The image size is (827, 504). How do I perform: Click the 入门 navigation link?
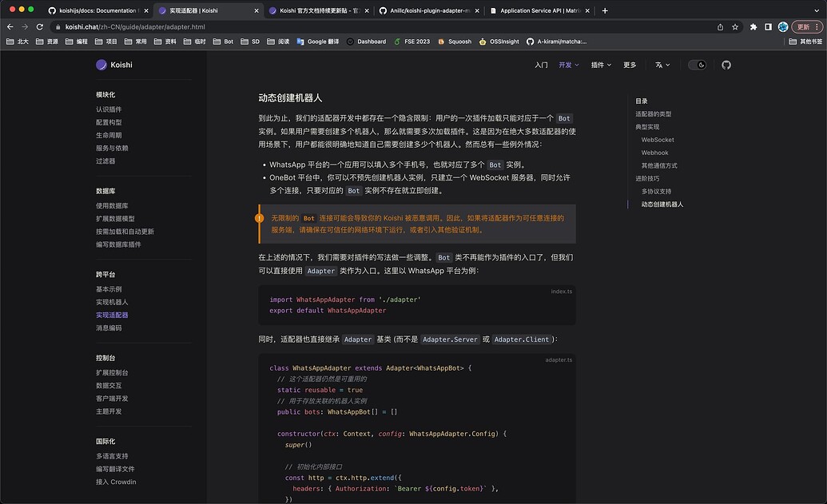pyautogui.click(x=543, y=65)
